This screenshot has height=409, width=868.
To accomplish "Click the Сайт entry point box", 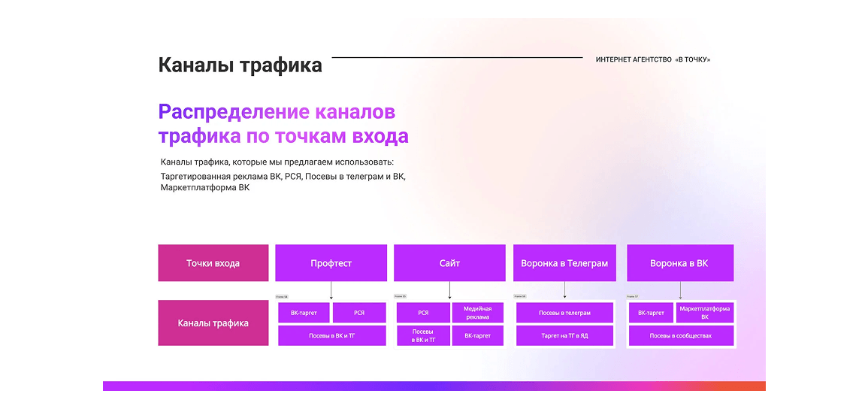I will coord(449,263).
